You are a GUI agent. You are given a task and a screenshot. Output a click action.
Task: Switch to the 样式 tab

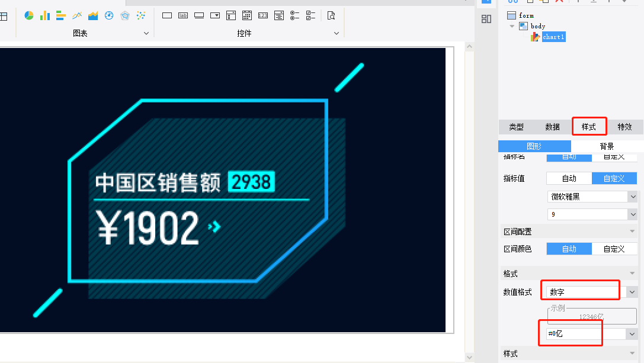click(588, 127)
